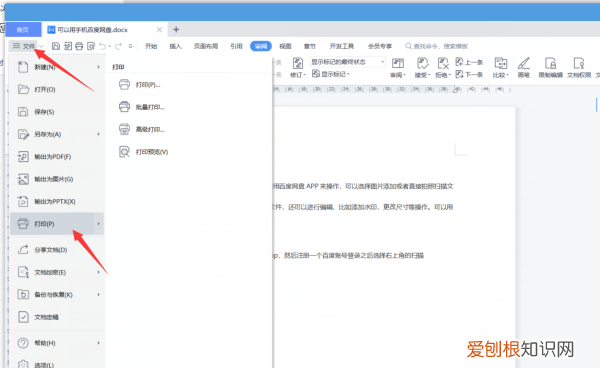Click the 保存 floppy disk icon
Image resolution: width=600 pixels, height=368 pixels.
23,112
